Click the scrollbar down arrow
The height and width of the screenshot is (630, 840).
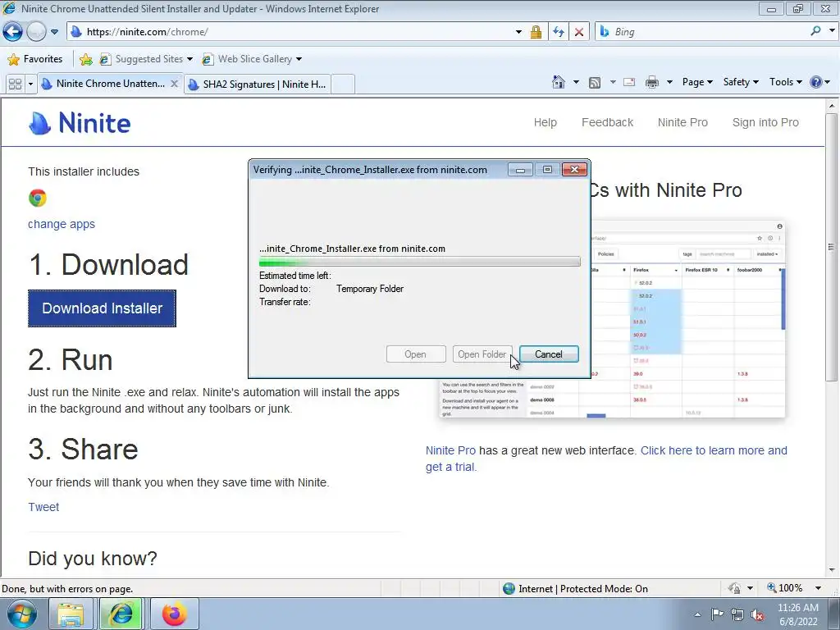click(832, 570)
